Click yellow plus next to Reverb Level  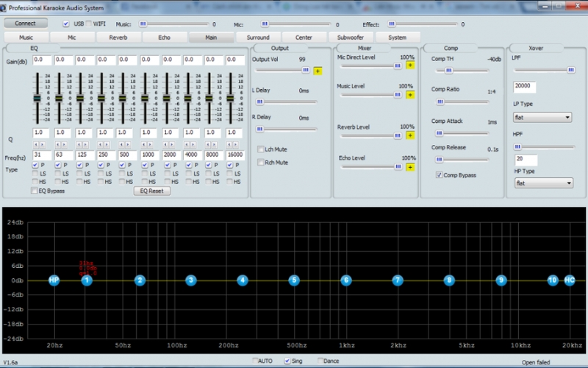pos(410,135)
